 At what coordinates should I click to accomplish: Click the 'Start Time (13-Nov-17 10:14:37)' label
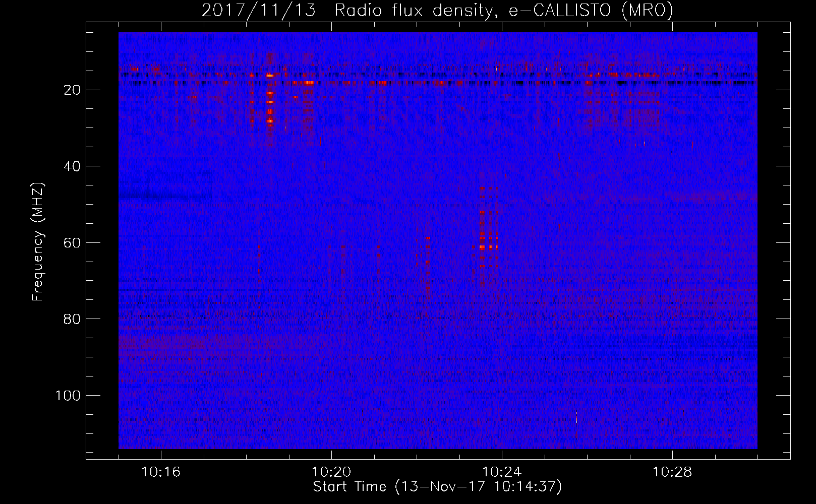pyautogui.click(x=437, y=487)
